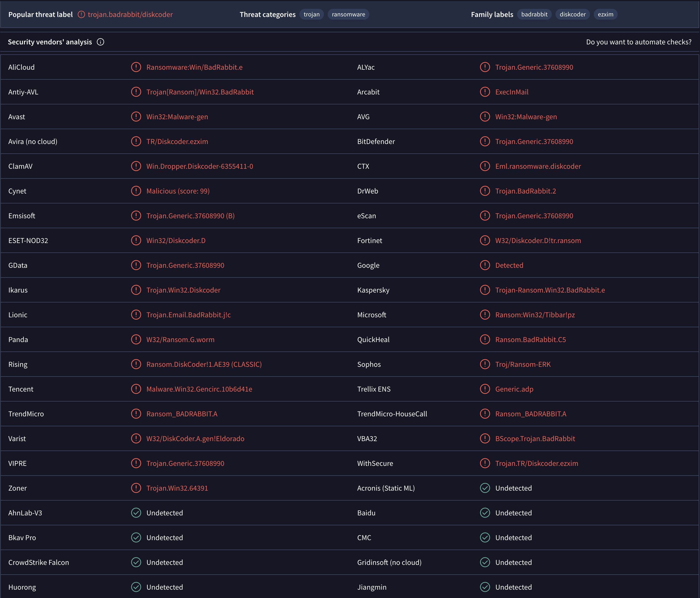The image size is (700, 598).
Task: Click the ezxim family label chip
Action: [605, 15]
